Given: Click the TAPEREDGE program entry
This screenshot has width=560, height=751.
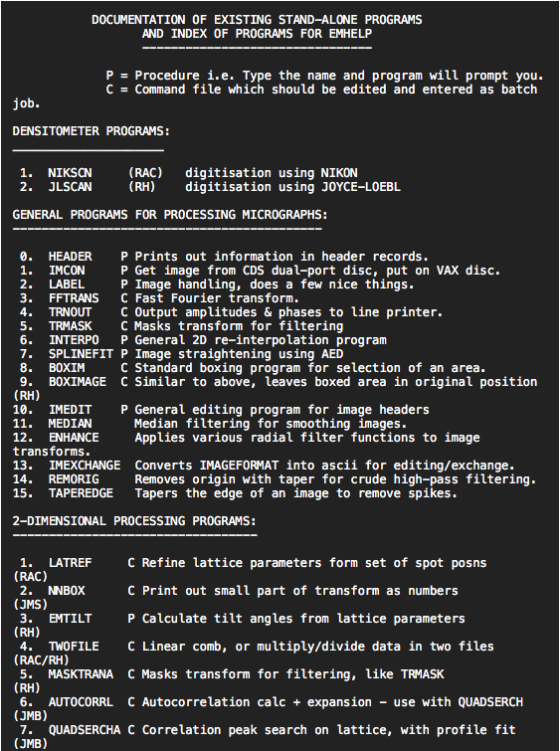Looking at the screenshot, I should point(235,493).
